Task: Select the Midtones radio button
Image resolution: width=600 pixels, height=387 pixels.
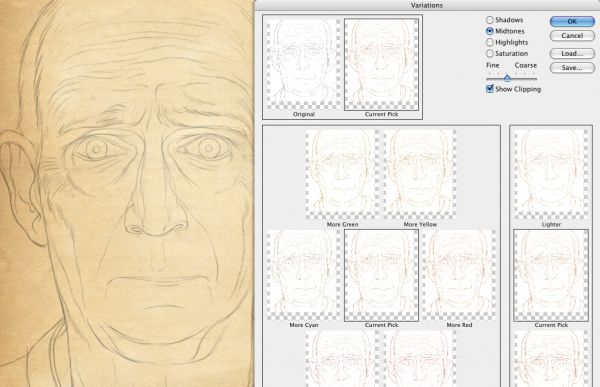Action: click(489, 31)
